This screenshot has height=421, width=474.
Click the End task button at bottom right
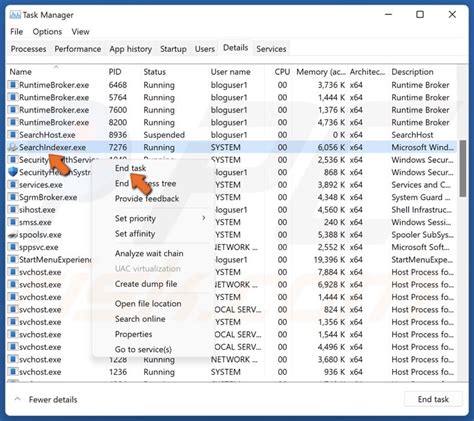[433, 399]
